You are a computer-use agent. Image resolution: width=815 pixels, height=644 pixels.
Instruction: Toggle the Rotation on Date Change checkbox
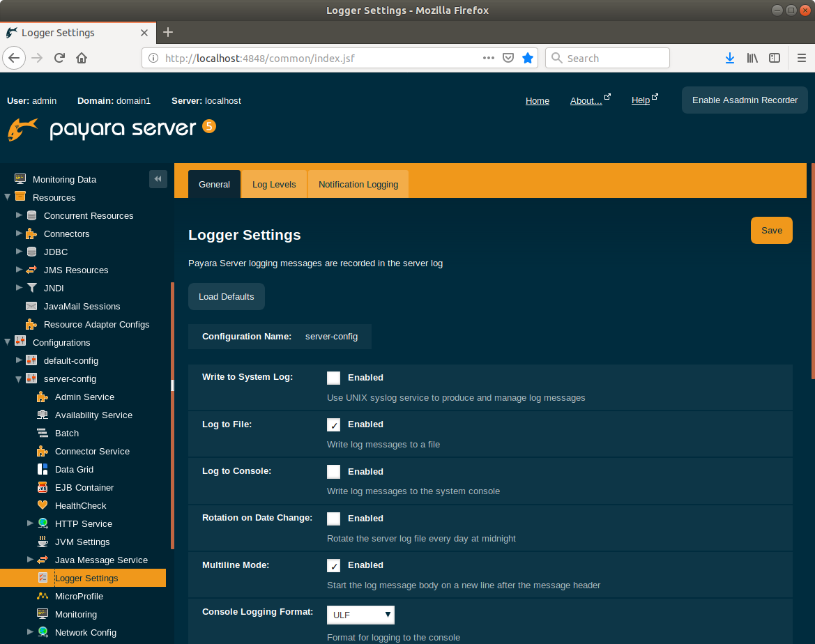pyautogui.click(x=334, y=519)
